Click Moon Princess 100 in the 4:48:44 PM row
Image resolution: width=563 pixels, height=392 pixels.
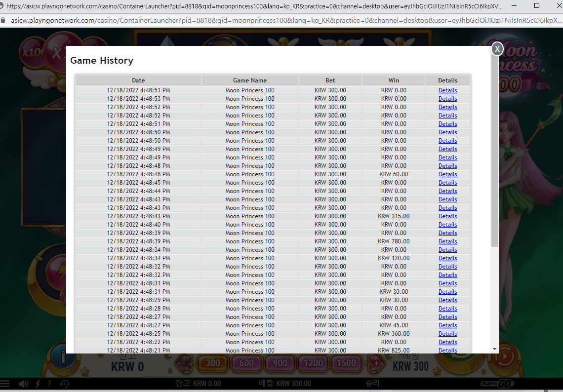click(250, 191)
